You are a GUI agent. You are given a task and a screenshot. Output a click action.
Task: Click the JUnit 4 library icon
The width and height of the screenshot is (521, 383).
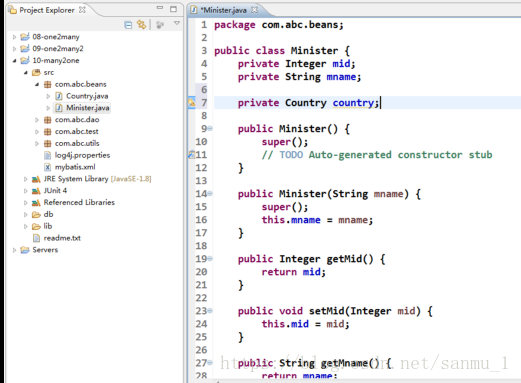coord(36,191)
